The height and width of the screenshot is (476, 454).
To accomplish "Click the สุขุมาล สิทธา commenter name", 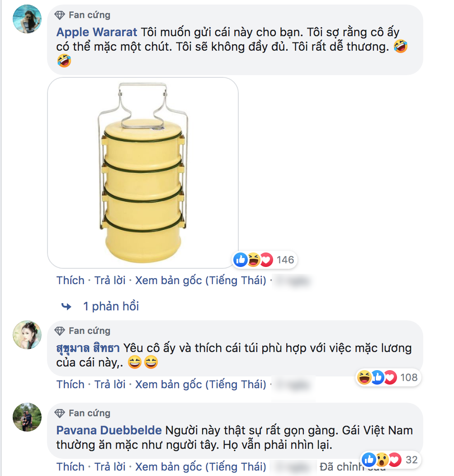I will [88, 348].
